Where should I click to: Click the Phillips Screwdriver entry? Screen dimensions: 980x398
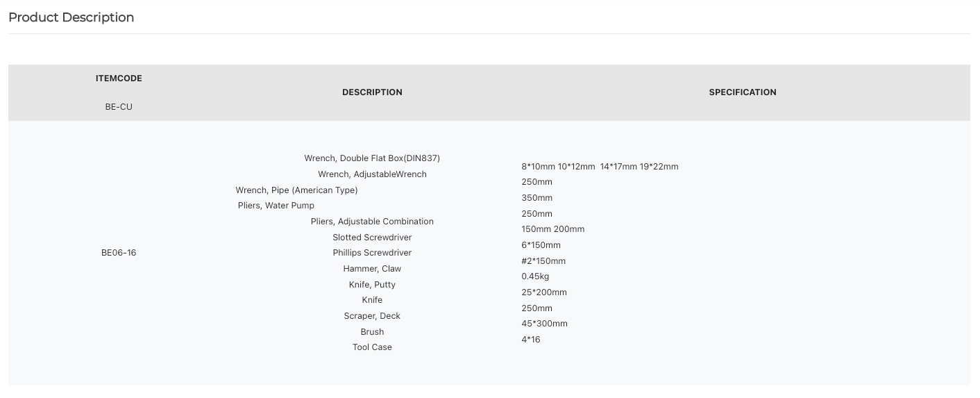point(372,253)
